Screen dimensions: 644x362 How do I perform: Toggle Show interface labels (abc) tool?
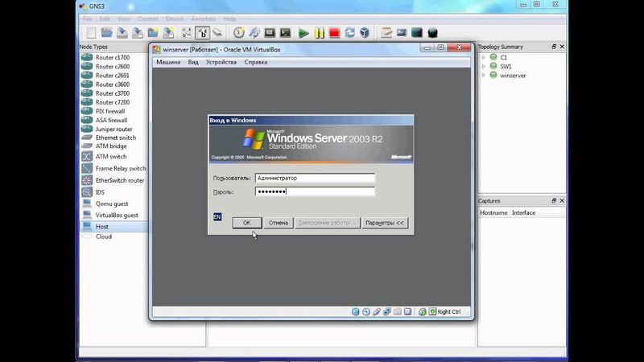coord(202,33)
